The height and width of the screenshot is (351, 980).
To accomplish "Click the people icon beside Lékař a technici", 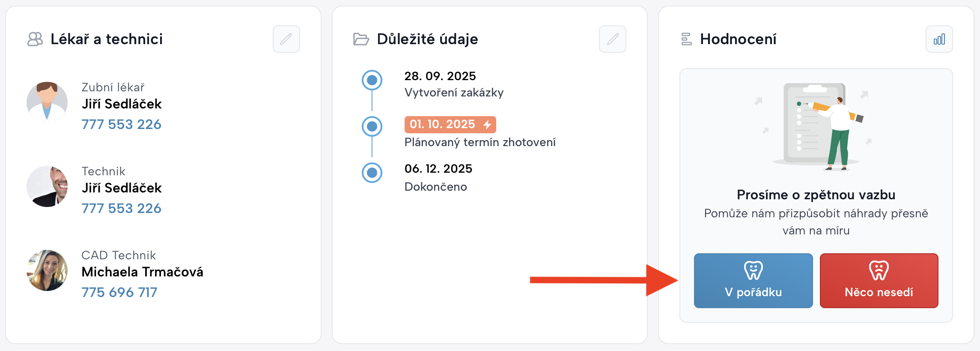I will [35, 39].
